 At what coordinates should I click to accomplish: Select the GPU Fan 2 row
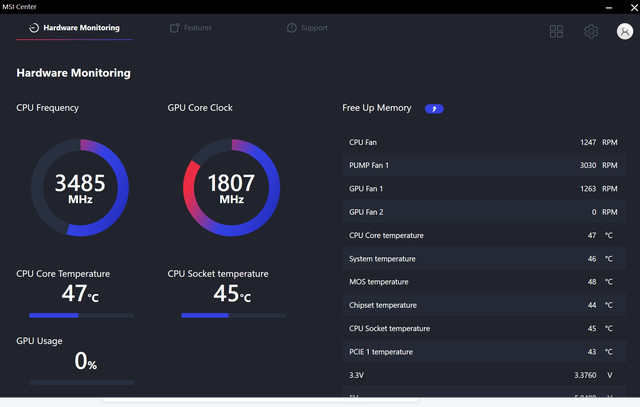(x=484, y=212)
